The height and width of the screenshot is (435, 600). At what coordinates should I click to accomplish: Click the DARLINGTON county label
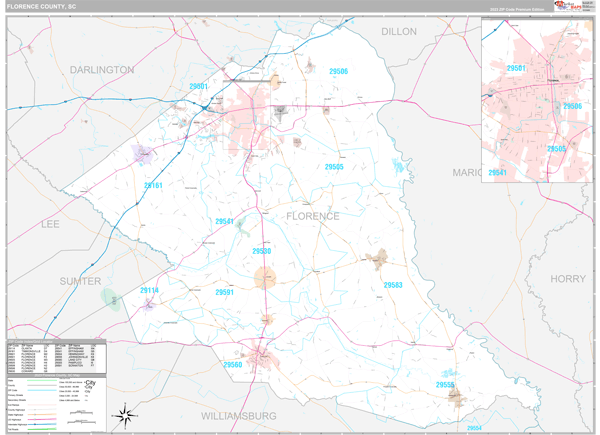coord(101,70)
